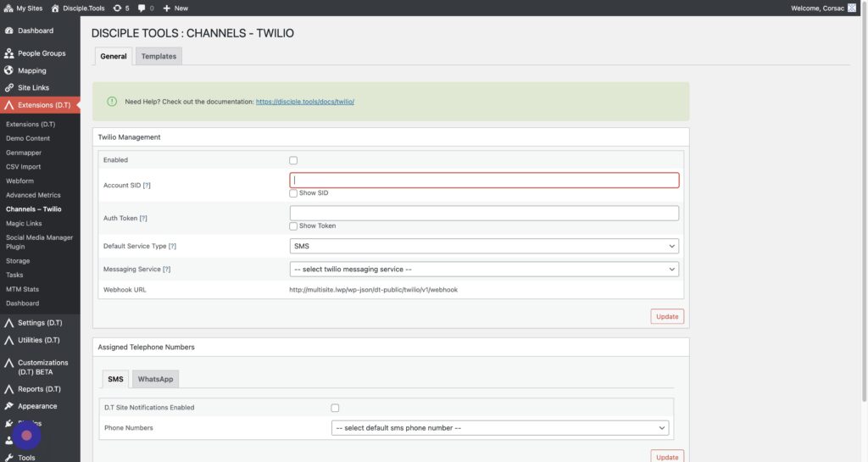Click into the Auth Token input field
868x462 pixels.
[x=484, y=213]
